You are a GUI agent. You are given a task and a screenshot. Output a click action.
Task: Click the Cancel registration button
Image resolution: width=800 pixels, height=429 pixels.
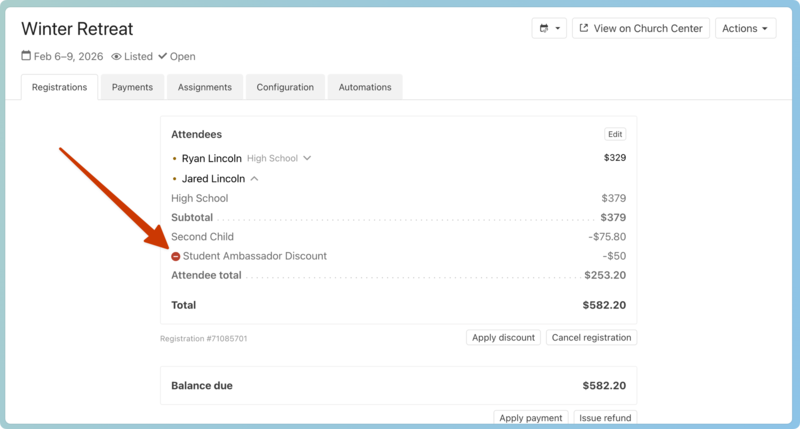pyautogui.click(x=591, y=338)
